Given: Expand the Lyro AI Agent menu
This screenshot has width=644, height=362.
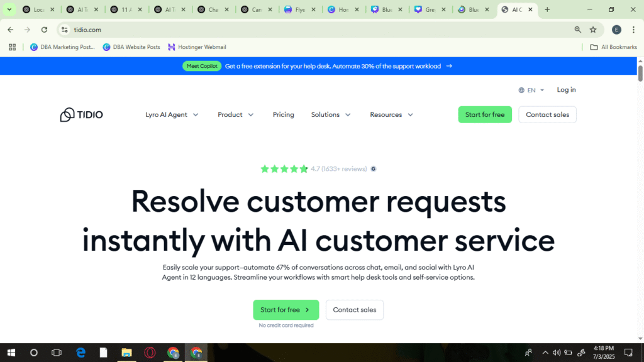Looking at the screenshot, I should [172, 114].
